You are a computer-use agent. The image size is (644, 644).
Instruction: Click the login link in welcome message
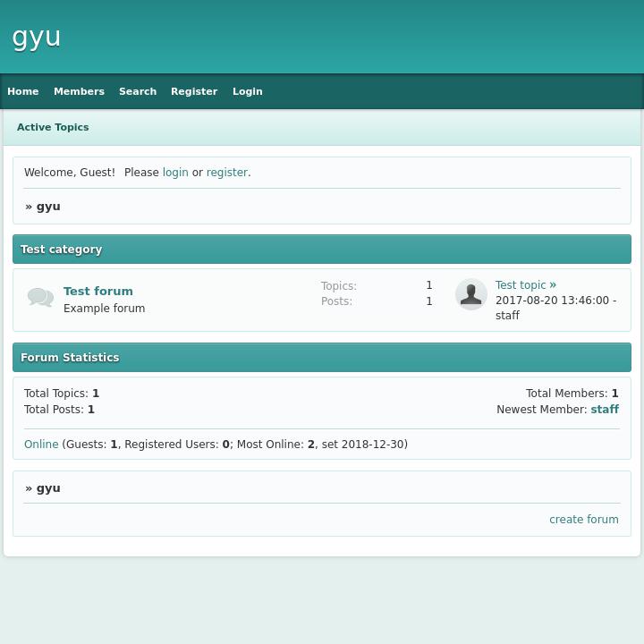(x=175, y=173)
